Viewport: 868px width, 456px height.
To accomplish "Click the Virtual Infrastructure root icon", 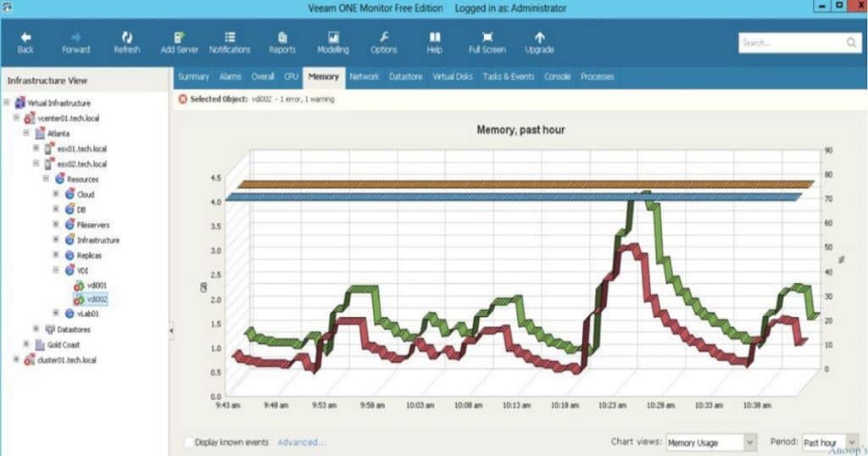I will (x=20, y=103).
